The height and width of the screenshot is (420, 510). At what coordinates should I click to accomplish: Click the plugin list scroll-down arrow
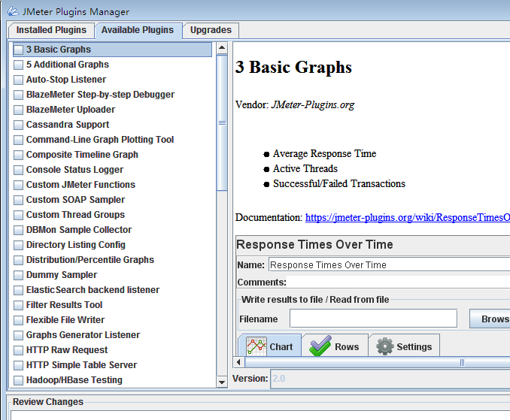[222, 382]
